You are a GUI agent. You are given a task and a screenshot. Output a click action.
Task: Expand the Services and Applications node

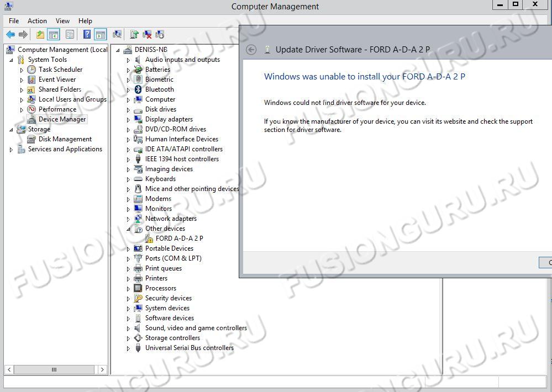click(x=11, y=150)
